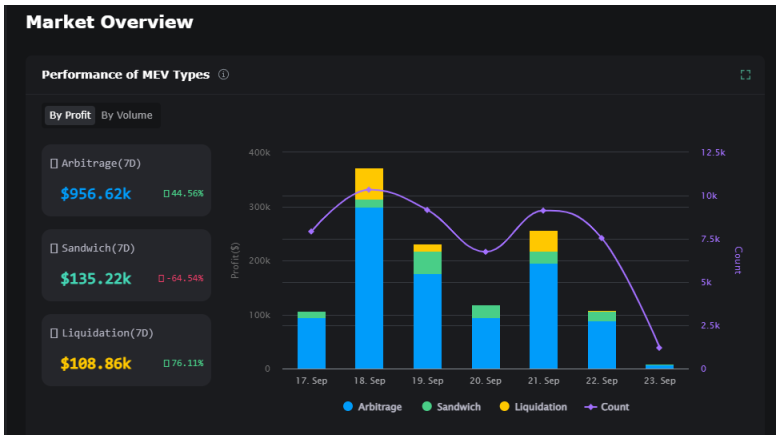The image size is (783, 441).
Task: Click the tiny 23. Sep bar
Action: (x=659, y=367)
